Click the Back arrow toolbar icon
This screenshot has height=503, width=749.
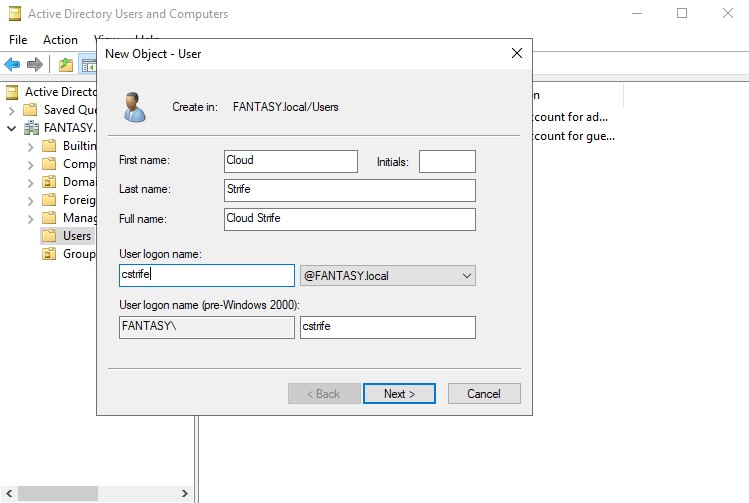point(12,64)
